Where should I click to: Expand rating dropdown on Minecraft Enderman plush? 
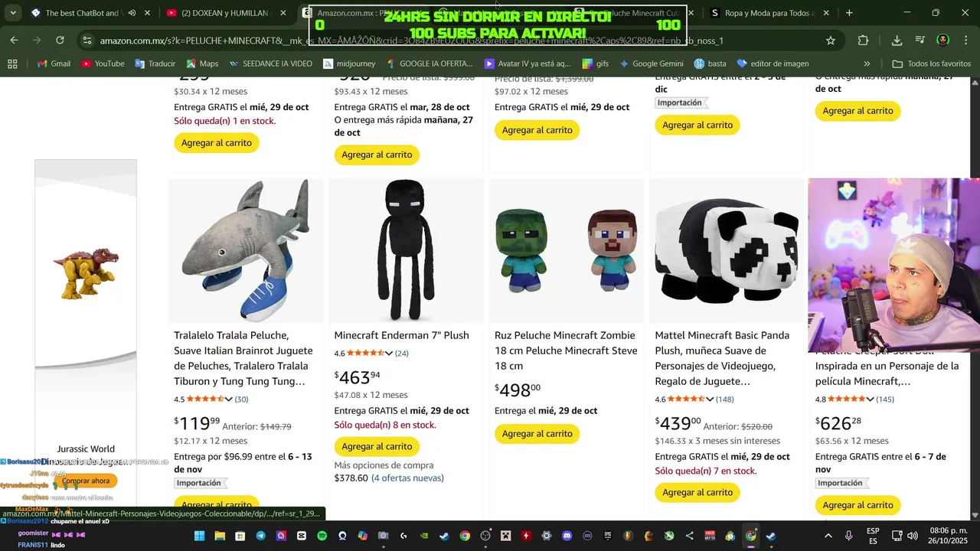pyautogui.click(x=389, y=354)
